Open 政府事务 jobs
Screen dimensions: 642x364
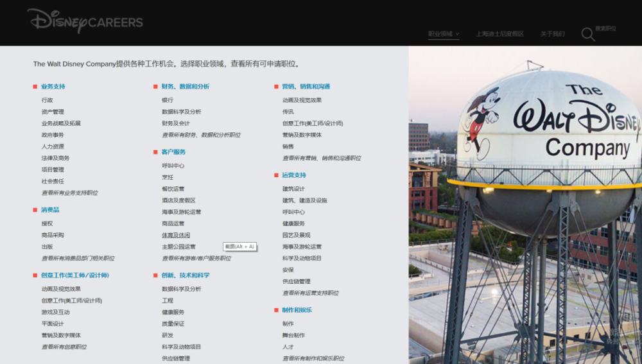tap(53, 135)
